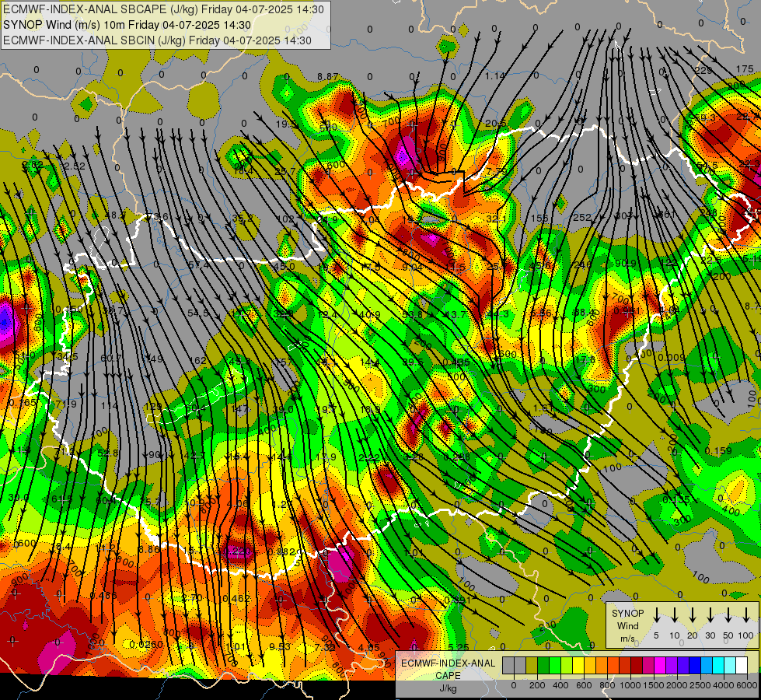The image size is (761, 700).
Task: Select the dark red swatch in CAPE legend
Action: pyautogui.click(x=637, y=665)
